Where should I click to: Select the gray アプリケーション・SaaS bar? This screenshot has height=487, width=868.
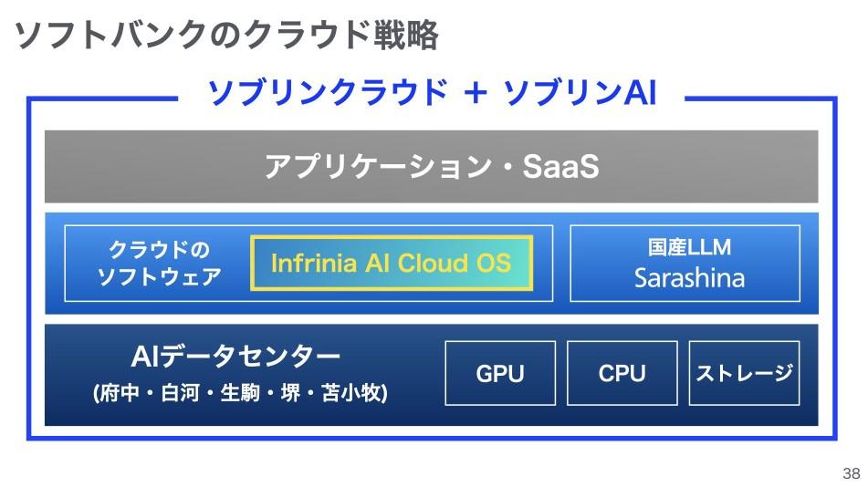431,166
